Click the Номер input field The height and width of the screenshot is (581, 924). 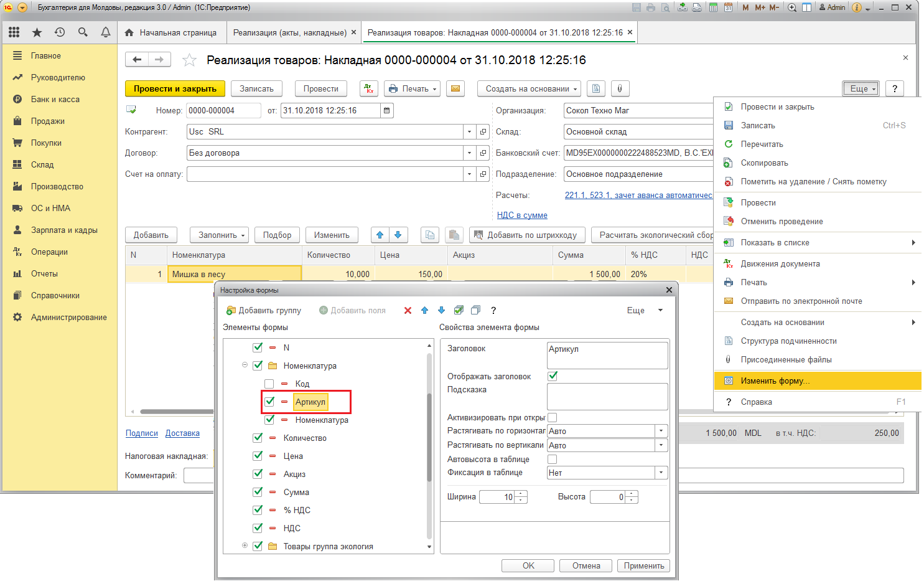(x=223, y=110)
